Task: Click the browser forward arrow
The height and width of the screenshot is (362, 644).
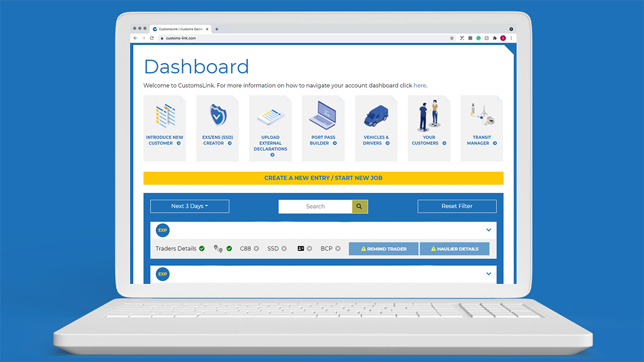Action: coord(144,38)
